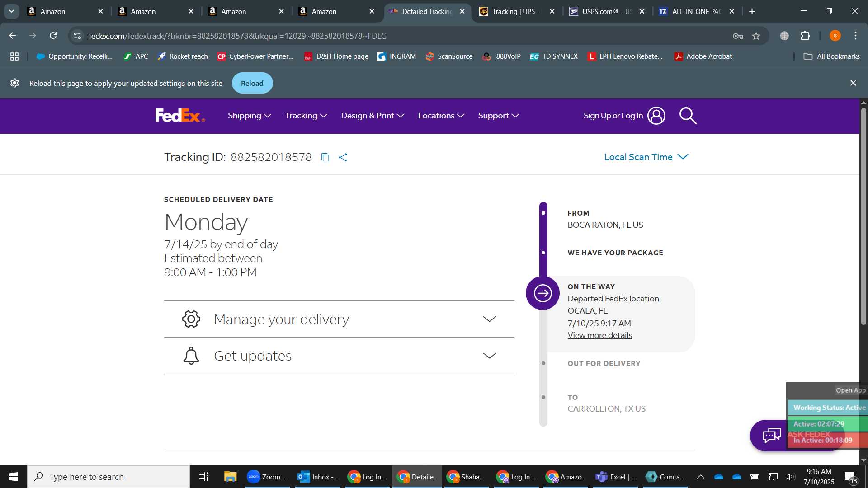Go to FedEx home via logo
This screenshot has height=488, width=868.
[180, 116]
